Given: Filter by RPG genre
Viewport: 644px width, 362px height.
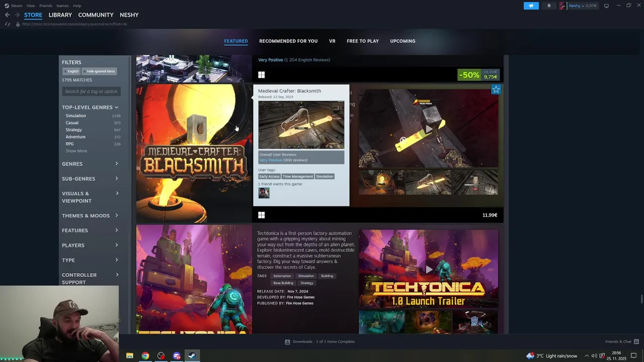Looking at the screenshot, I should 69,144.
